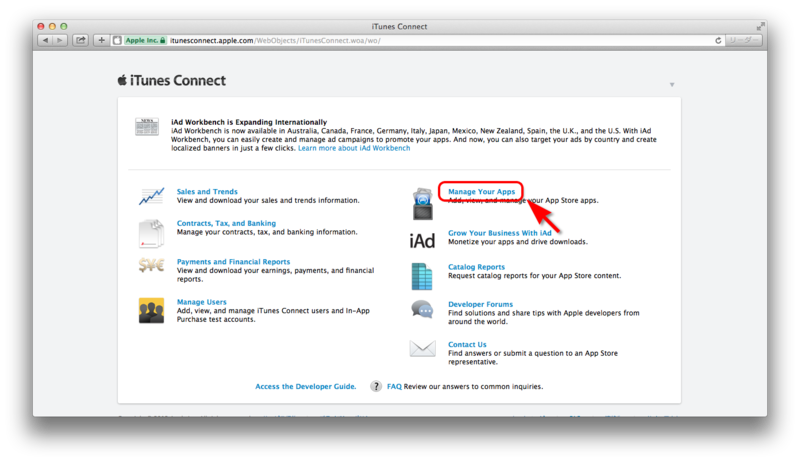Click the FAQ question mark icon
The height and width of the screenshot is (462, 800).
(376, 387)
